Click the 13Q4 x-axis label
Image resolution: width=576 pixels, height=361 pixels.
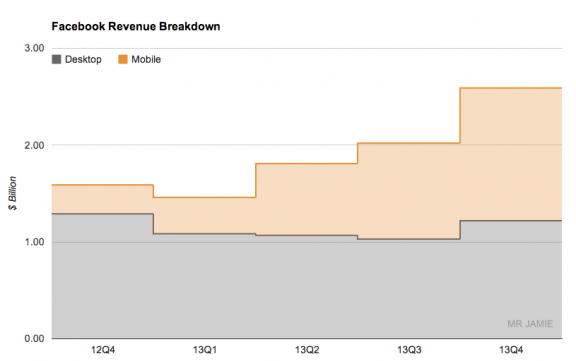point(511,350)
